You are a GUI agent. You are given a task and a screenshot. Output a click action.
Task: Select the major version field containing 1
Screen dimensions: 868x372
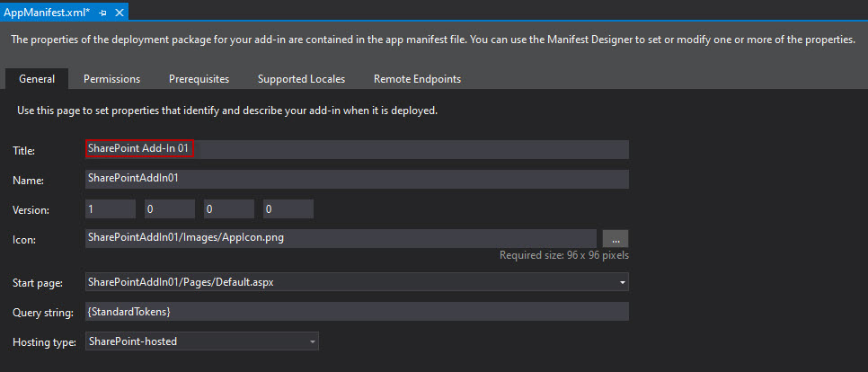click(111, 209)
